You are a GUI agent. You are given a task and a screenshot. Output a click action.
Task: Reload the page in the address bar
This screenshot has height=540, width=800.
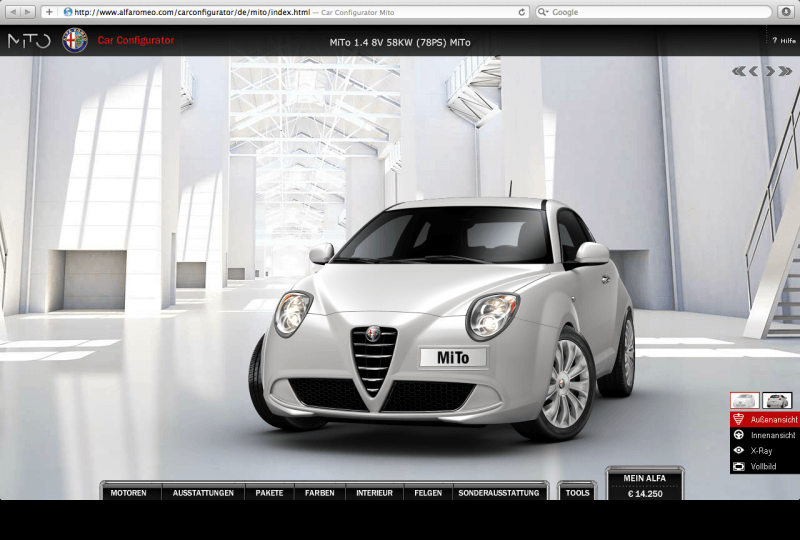521,12
